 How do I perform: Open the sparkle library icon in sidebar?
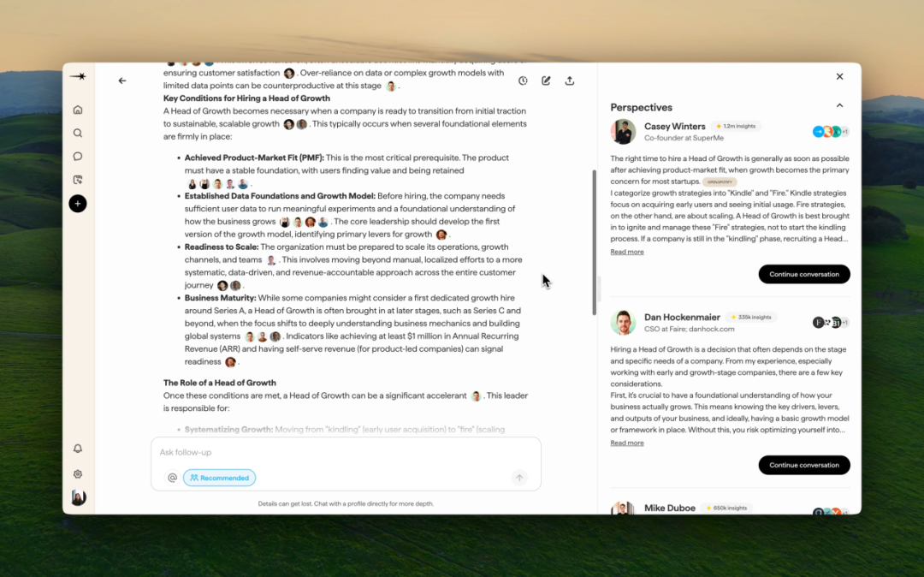(x=78, y=180)
